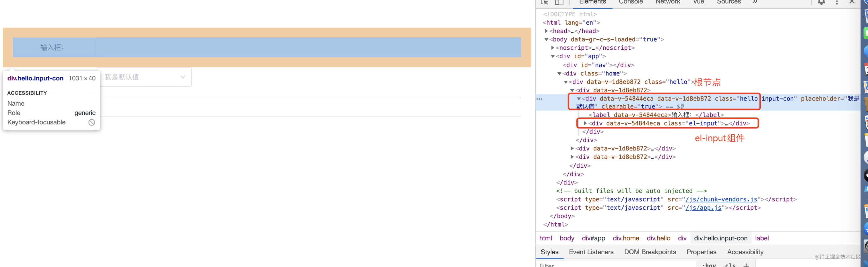Switch to the Sources tab
The image size is (868, 267).
729,2
